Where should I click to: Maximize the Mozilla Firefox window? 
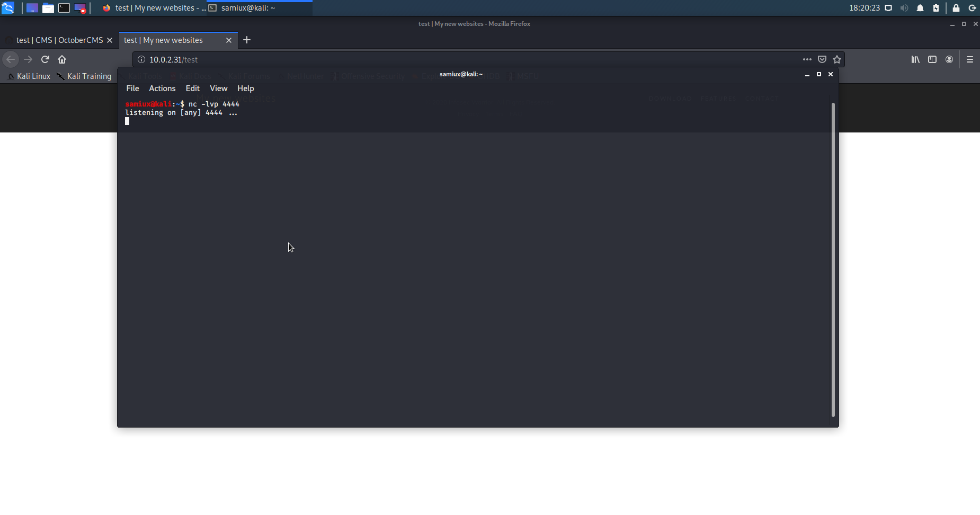[x=964, y=24]
